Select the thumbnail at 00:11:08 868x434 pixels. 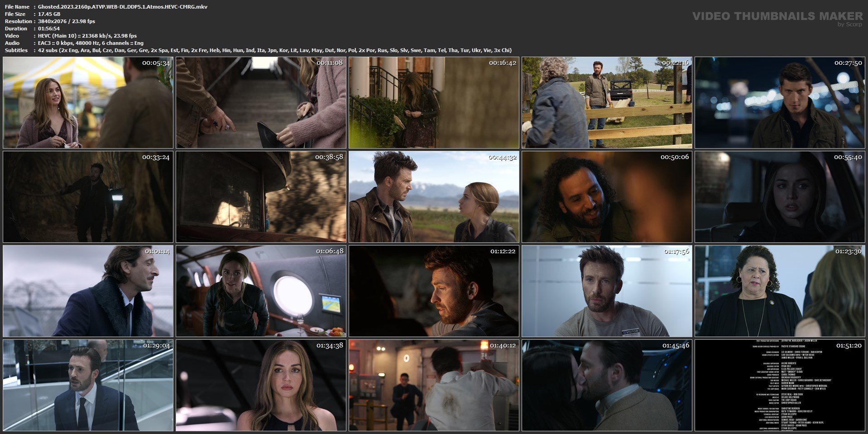[261, 103]
